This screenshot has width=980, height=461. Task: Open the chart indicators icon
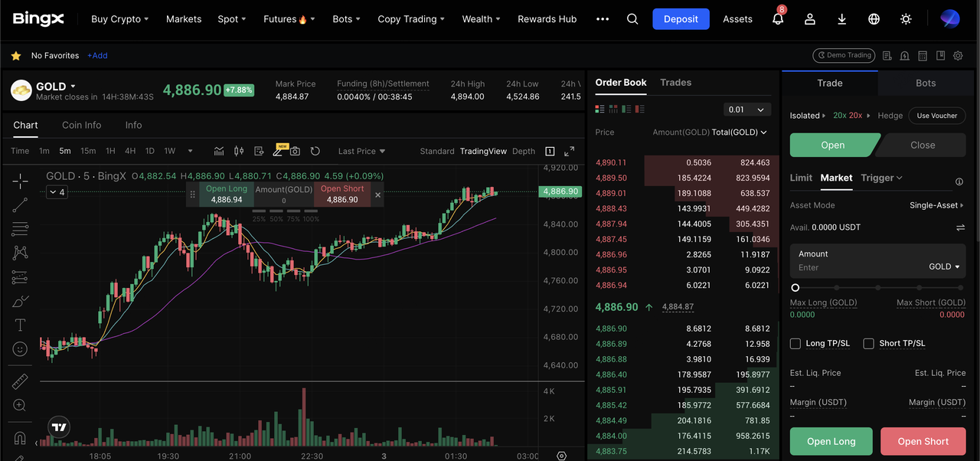click(x=219, y=152)
